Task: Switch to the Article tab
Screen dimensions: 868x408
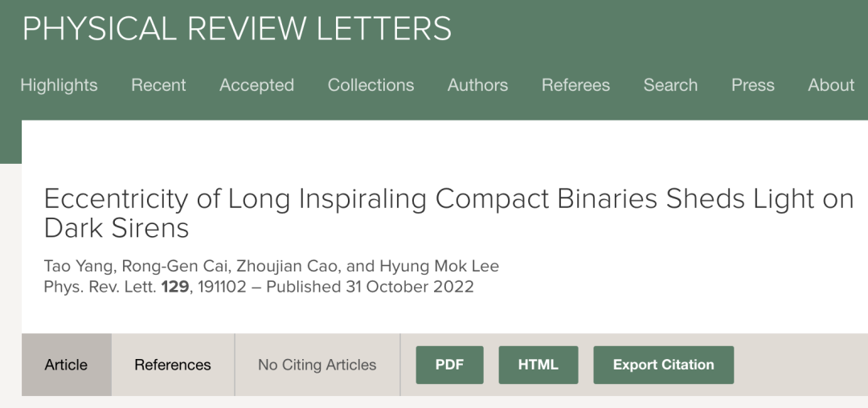Action: [x=66, y=365]
